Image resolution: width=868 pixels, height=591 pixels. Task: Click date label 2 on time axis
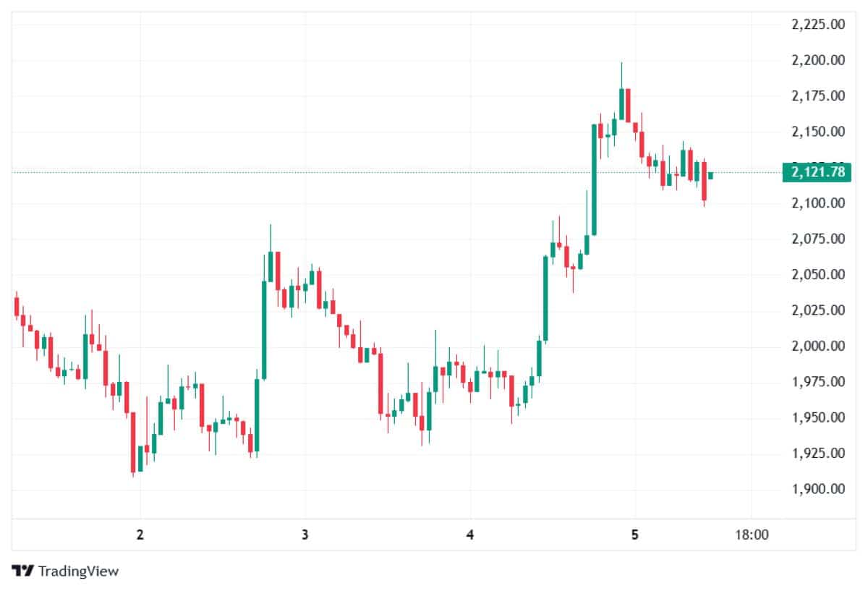pos(140,535)
